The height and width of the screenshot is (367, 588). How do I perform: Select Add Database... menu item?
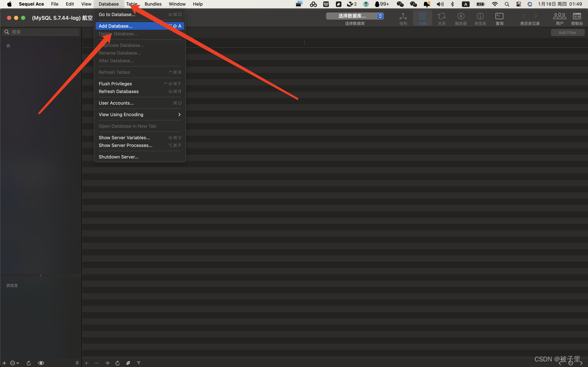(140, 26)
